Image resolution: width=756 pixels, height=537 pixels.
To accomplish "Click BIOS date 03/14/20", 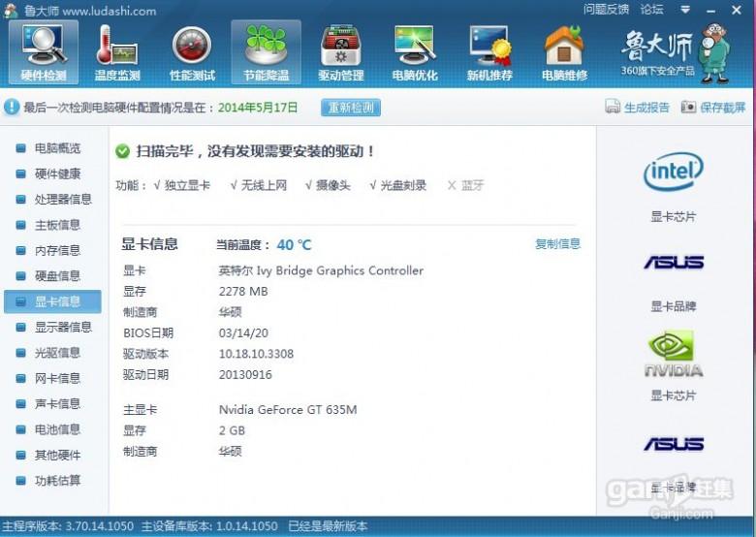I will click(x=243, y=333).
